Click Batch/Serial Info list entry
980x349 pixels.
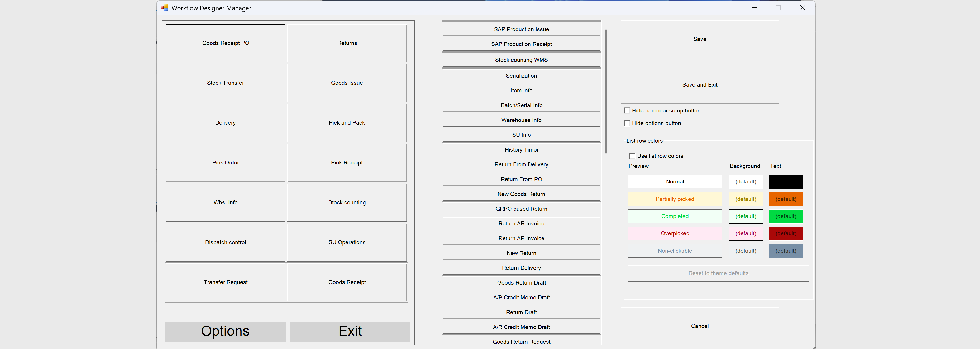click(521, 105)
